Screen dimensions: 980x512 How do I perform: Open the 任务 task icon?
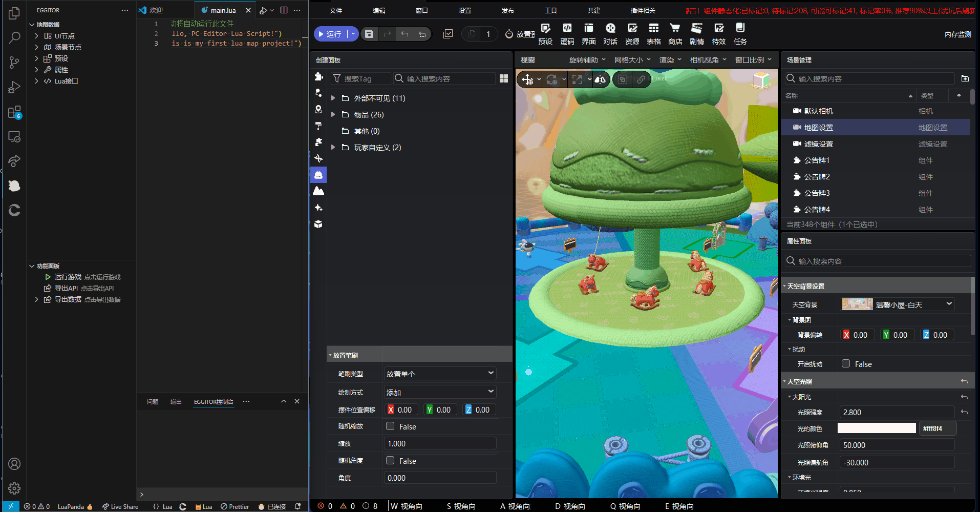(x=740, y=29)
